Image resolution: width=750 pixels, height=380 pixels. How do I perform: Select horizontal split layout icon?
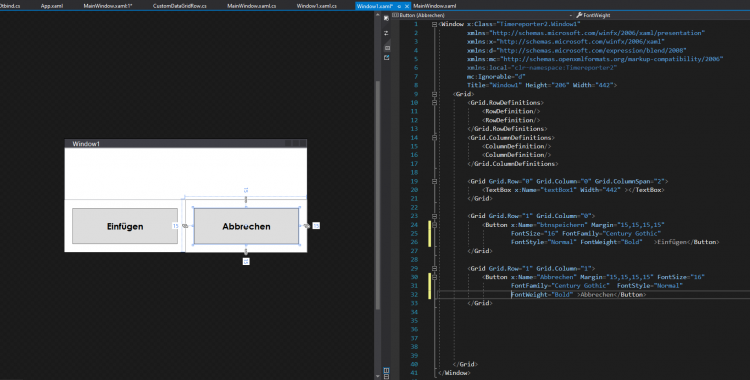386,377
